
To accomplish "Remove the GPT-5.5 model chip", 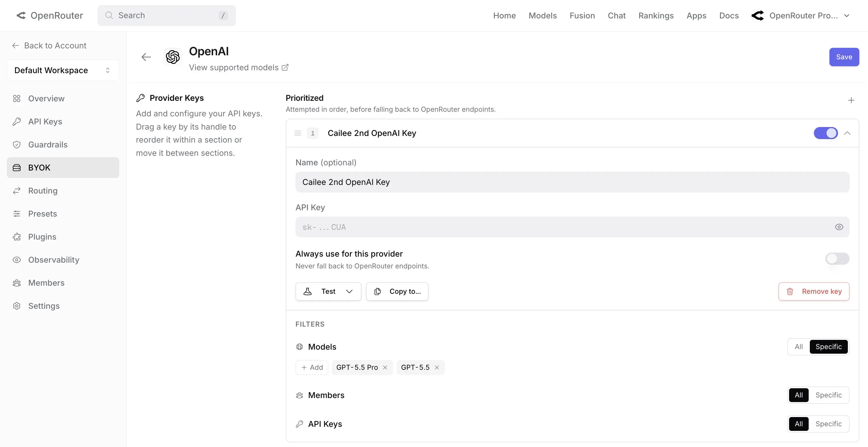I will click(437, 368).
